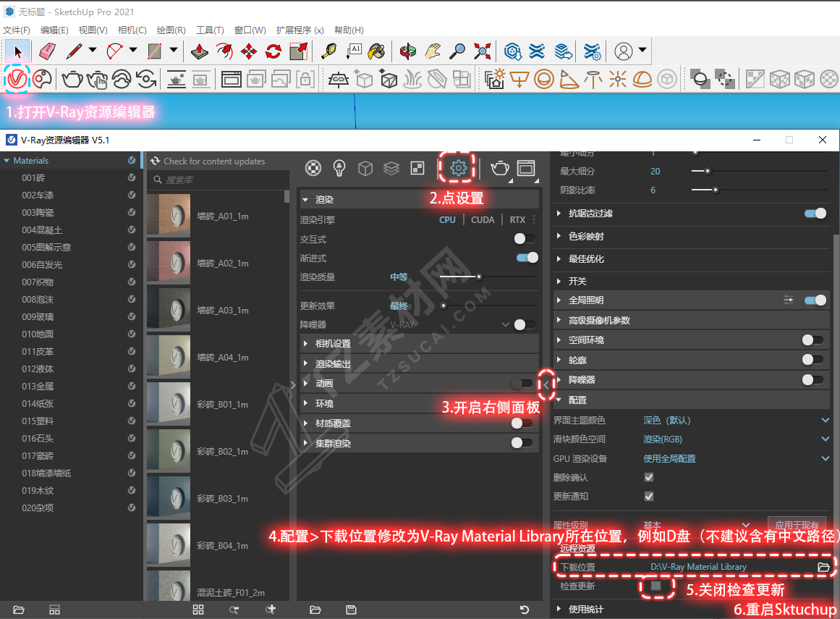Uncheck the 更新通知 checkbox
Image resolution: width=840 pixels, height=619 pixels.
click(649, 496)
